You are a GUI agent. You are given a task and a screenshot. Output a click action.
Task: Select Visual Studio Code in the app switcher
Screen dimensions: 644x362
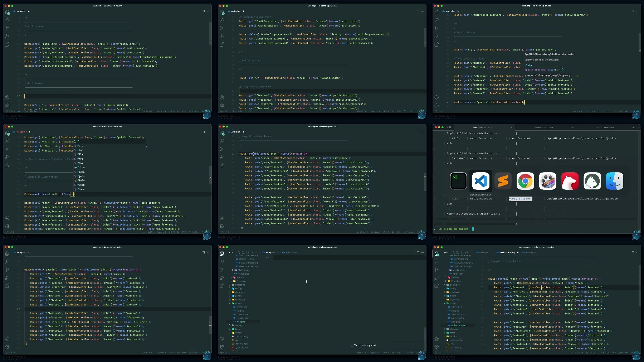pyautogui.click(x=480, y=181)
